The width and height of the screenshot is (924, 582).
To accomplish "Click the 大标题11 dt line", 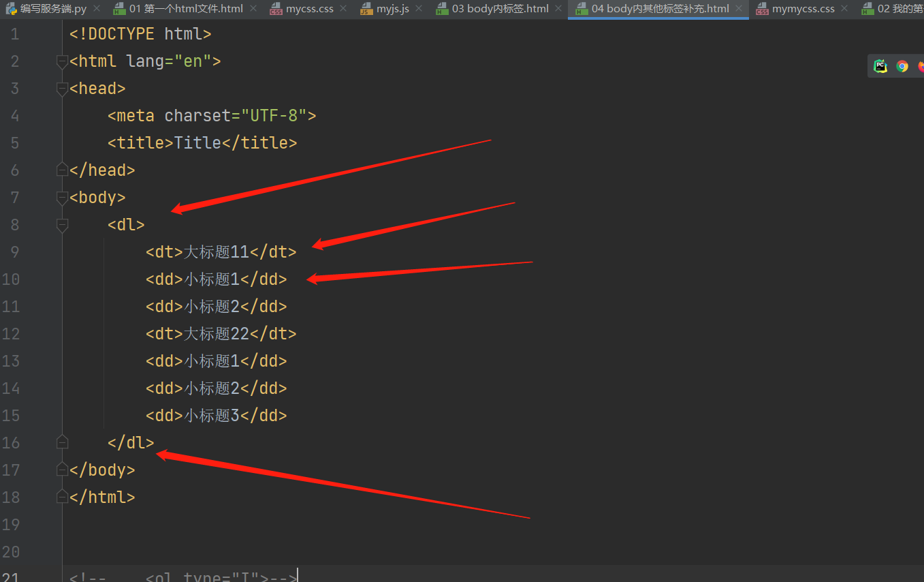I will point(221,252).
